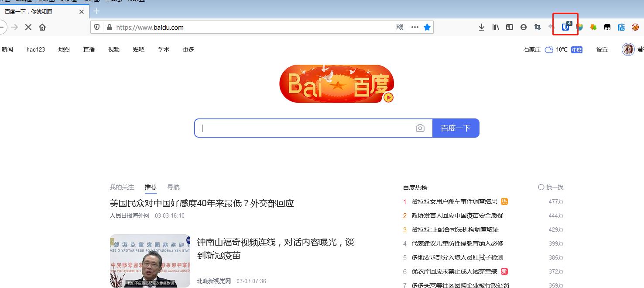This screenshot has height=288, width=644.
Task: Open tracking protection shield in address bar
Action: coord(96,27)
